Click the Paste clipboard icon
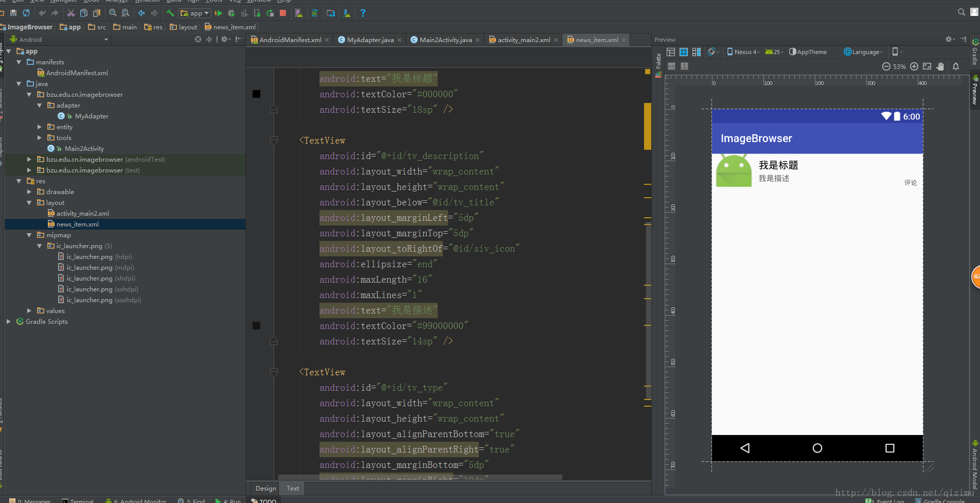This screenshot has height=503, width=980. pos(97,13)
